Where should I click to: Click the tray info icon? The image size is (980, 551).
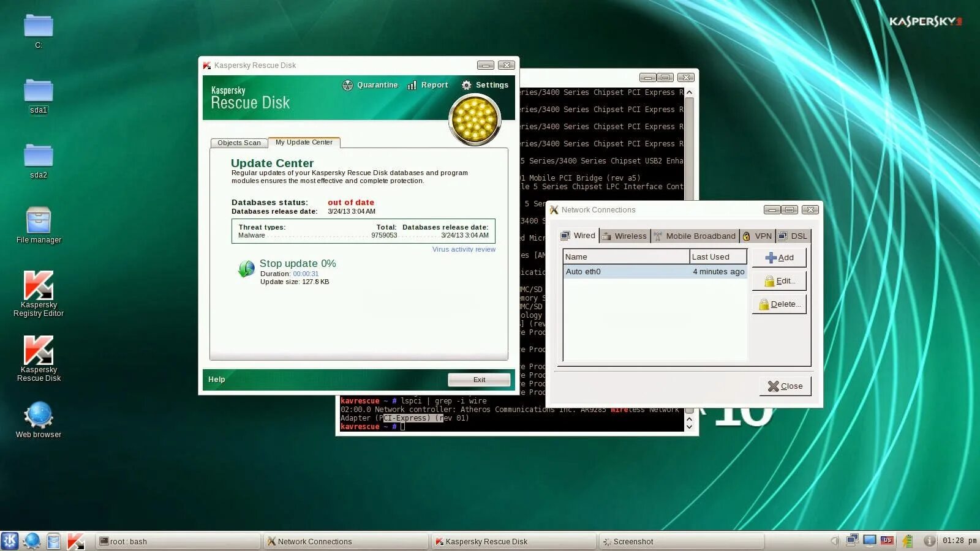(x=929, y=541)
